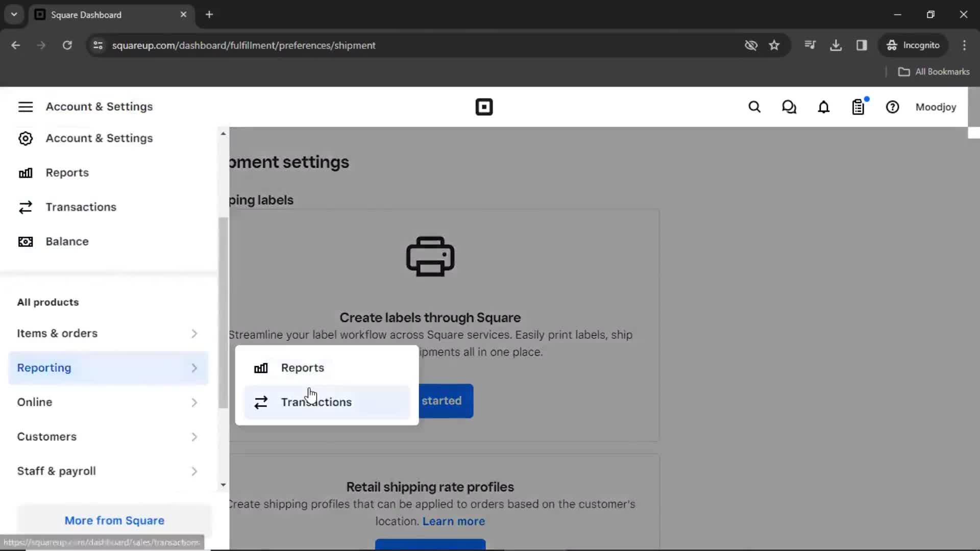Click the Get started button
The image size is (980, 551).
click(445, 401)
